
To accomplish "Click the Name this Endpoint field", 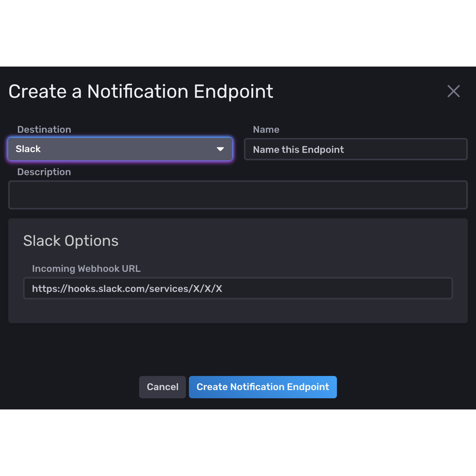I will point(356,149).
